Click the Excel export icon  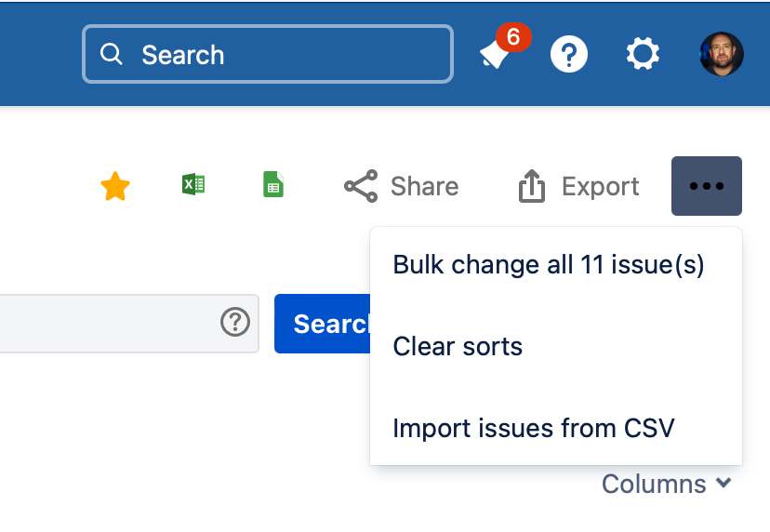(193, 185)
